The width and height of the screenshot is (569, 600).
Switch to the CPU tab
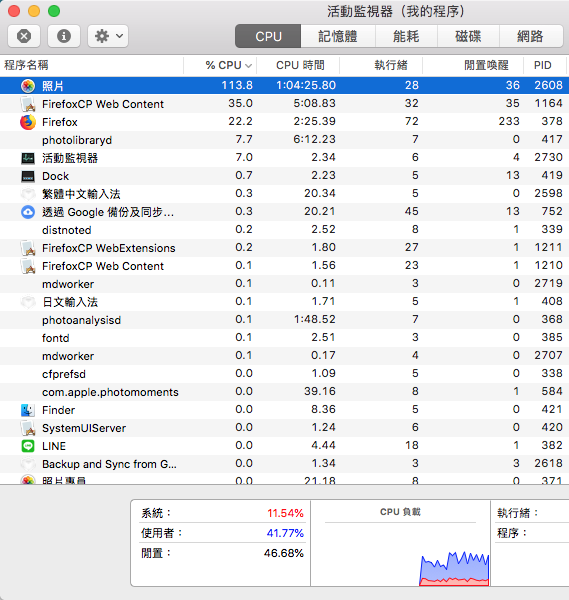tap(268, 36)
